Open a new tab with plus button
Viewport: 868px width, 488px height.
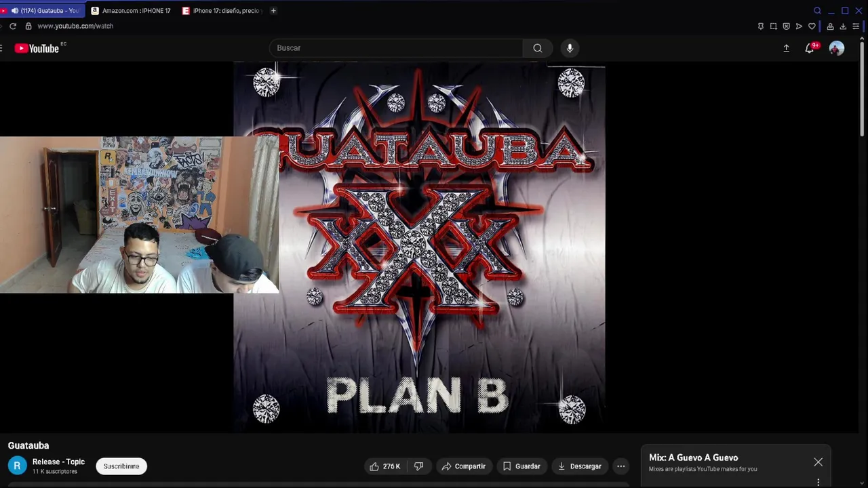pyautogui.click(x=273, y=10)
